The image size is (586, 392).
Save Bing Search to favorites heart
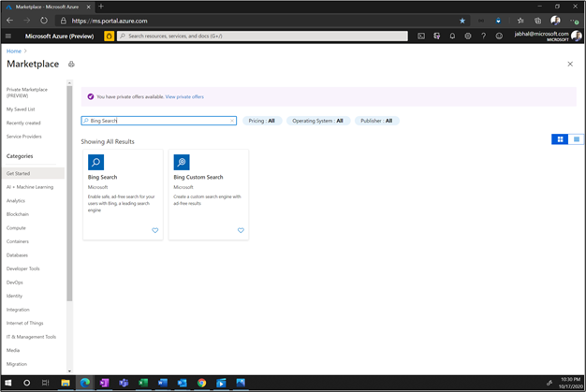[x=155, y=230]
